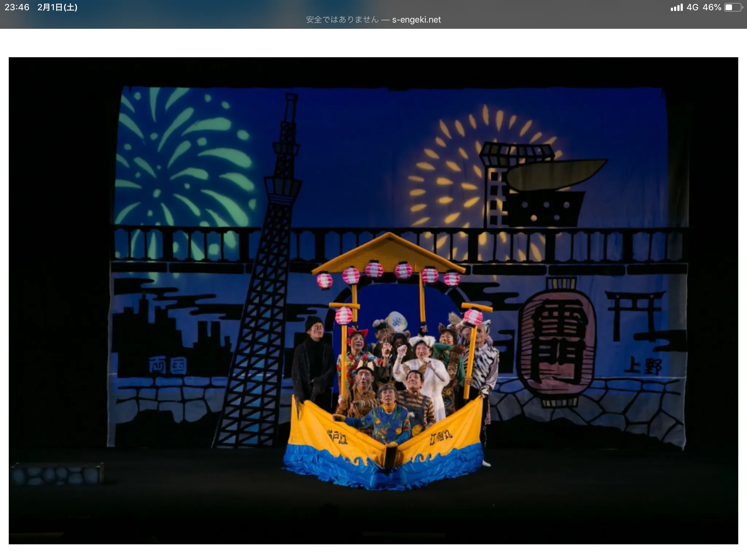Screen dimensions: 747x560
Task: Tap the 4G network indicator
Action: click(692, 7)
